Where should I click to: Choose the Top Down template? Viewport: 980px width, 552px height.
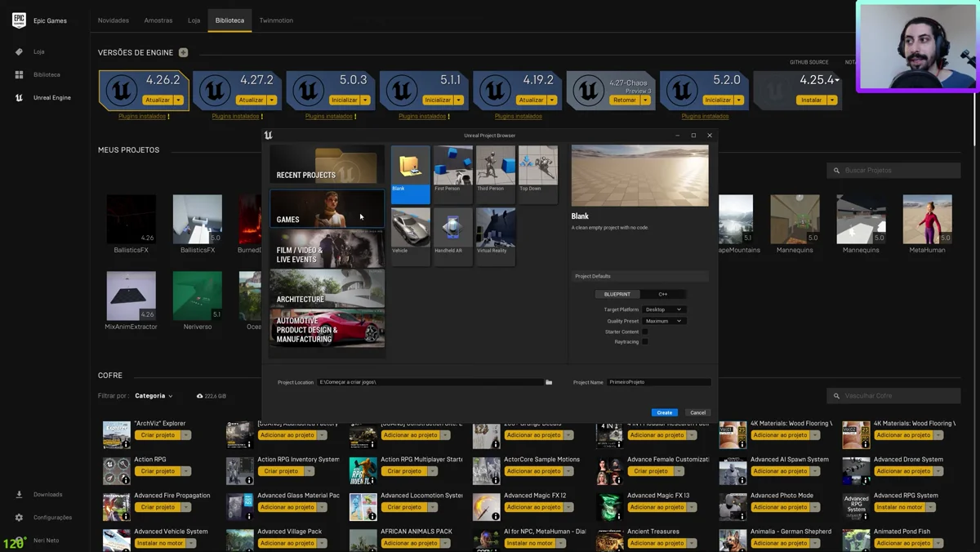[537, 174]
